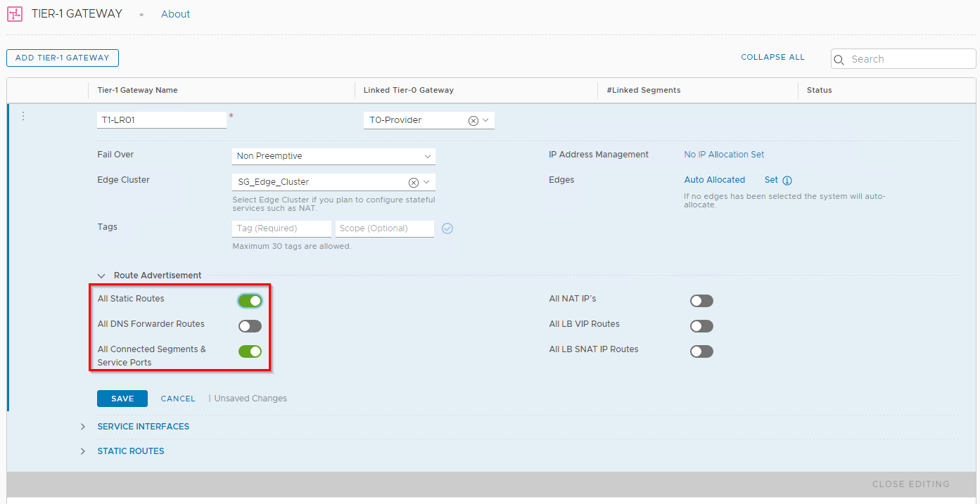The height and width of the screenshot is (504, 980).
Task: Click Close Editing button
Action: [911, 484]
